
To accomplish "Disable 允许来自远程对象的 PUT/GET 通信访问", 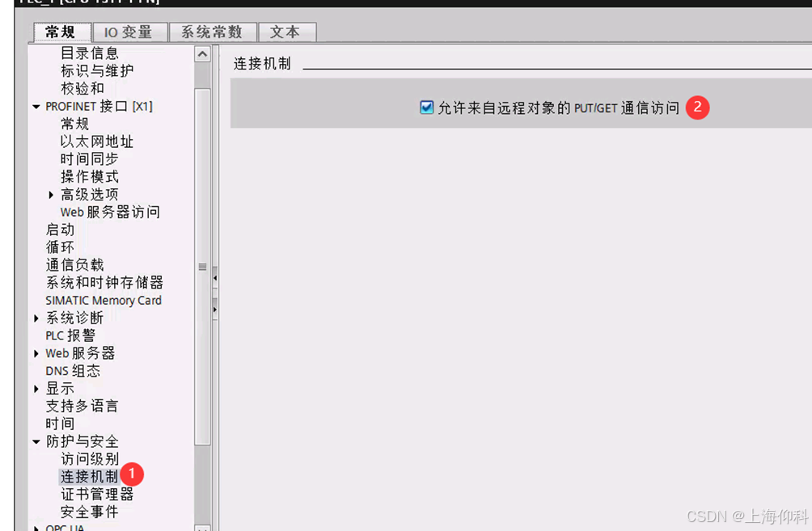I will 426,105.
